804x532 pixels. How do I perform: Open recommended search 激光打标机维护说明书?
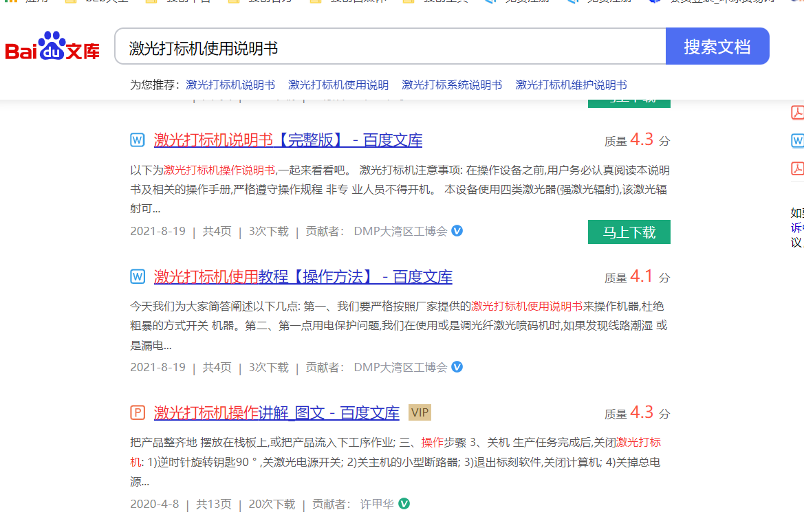point(572,85)
